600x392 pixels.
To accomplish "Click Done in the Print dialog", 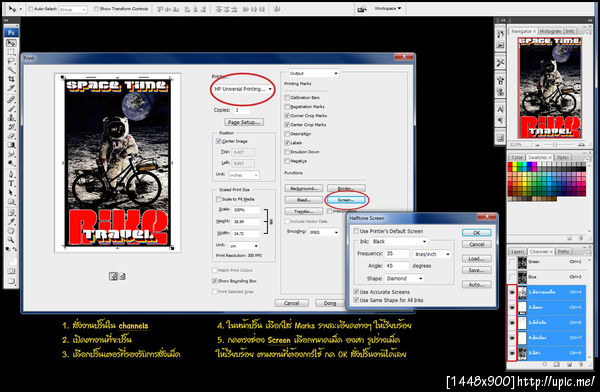I will click(330, 303).
